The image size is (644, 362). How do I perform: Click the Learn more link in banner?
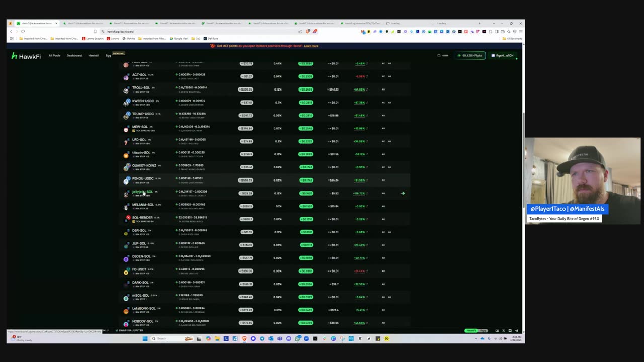tap(311, 46)
